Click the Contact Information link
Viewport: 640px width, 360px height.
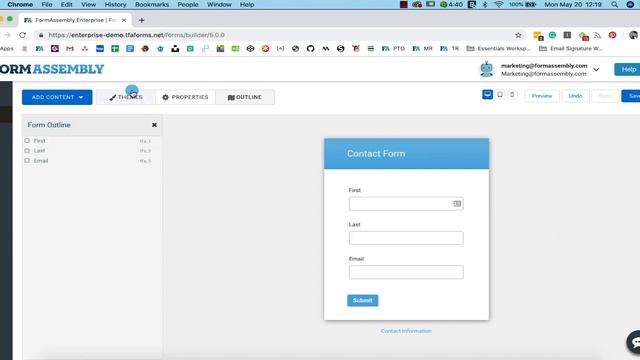click(x=406, y=331)
